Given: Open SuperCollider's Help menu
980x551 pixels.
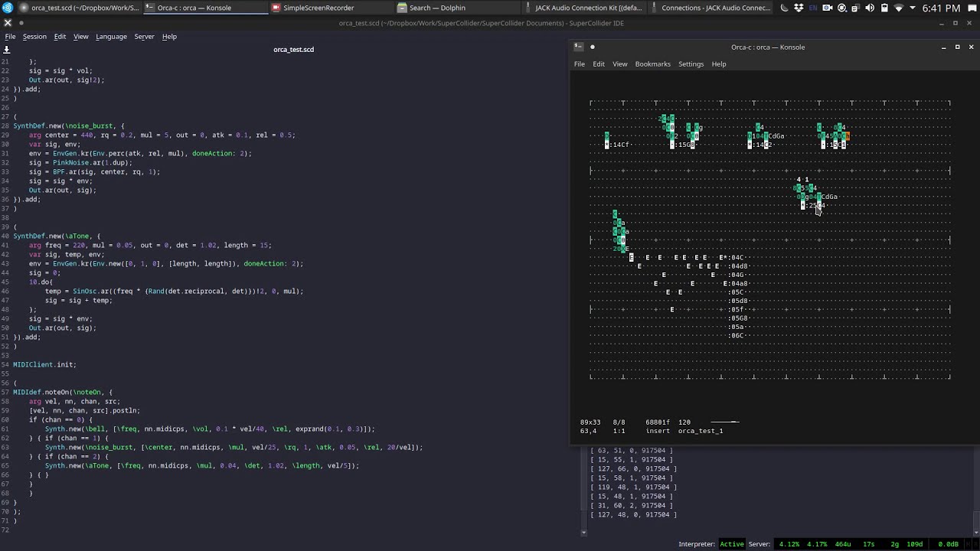Looking at the screenshot, I should [x=169, y=37].
